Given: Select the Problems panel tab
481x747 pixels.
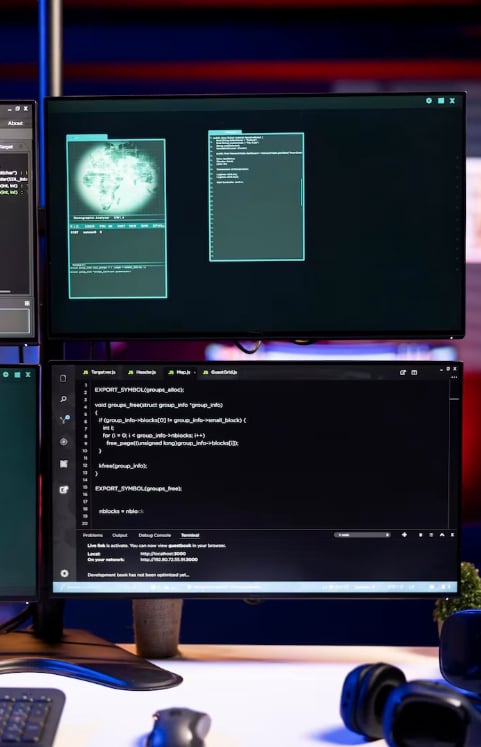Looking at the screenshot, I should (x=93, y=535).
